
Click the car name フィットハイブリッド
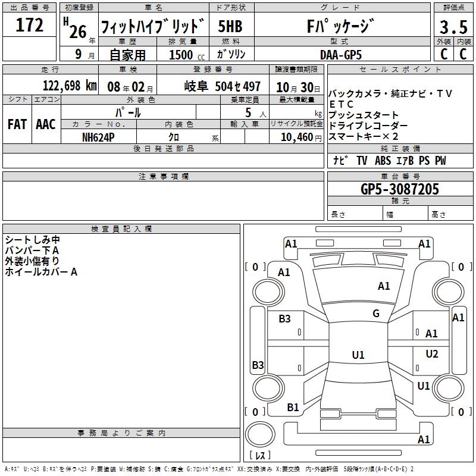tap(153, 26)
